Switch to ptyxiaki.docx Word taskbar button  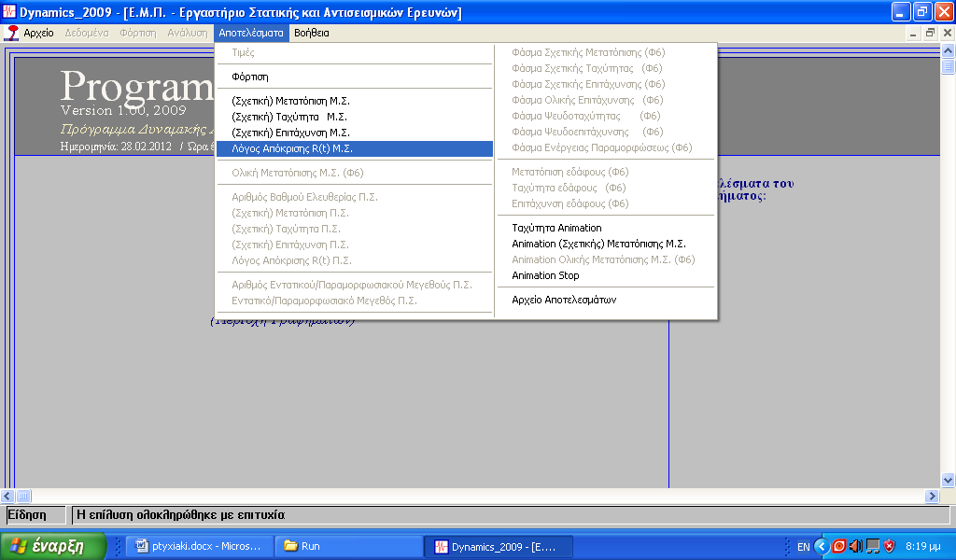pos(198,546)
